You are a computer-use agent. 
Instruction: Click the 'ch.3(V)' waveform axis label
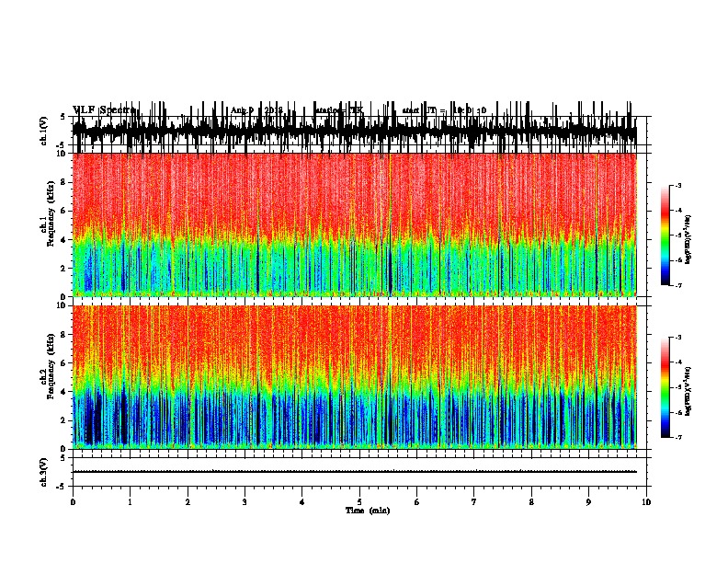(x=44, y=473)
